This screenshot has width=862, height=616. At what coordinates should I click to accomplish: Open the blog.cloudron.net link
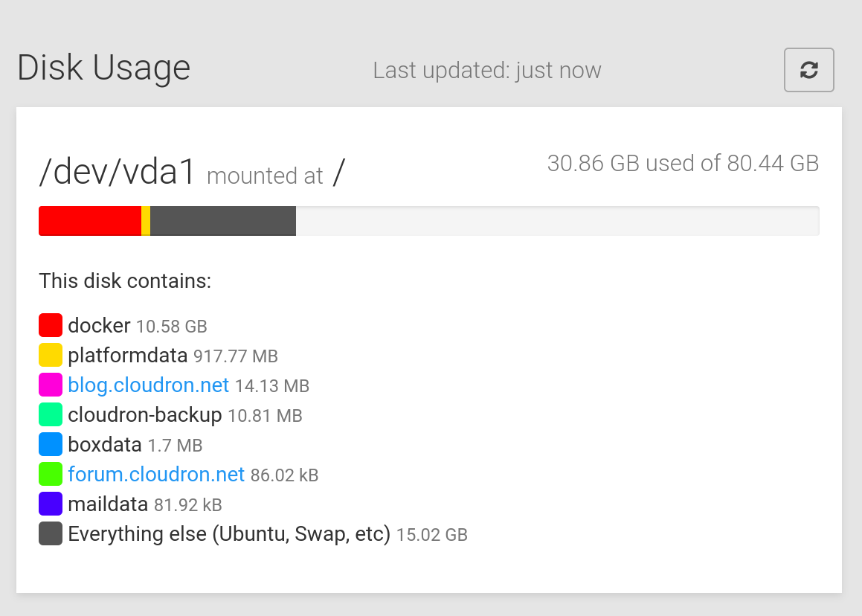coord(148,385)
